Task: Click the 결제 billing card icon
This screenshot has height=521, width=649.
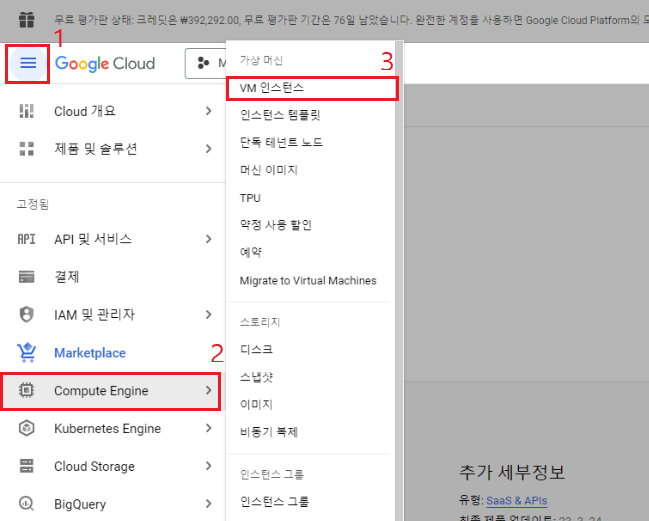Action: click(26, 277)
